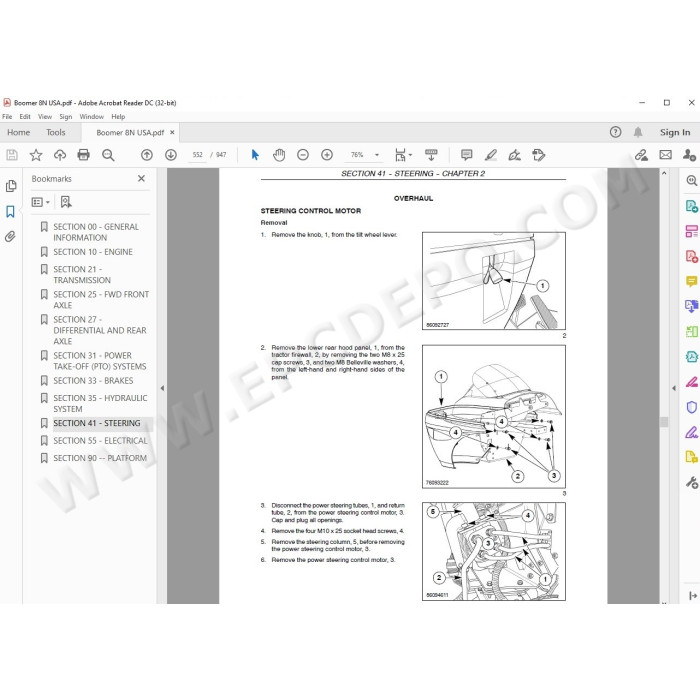Open the Help question mark icon
This screenshot has width=700, height=700.
(616, 132)
